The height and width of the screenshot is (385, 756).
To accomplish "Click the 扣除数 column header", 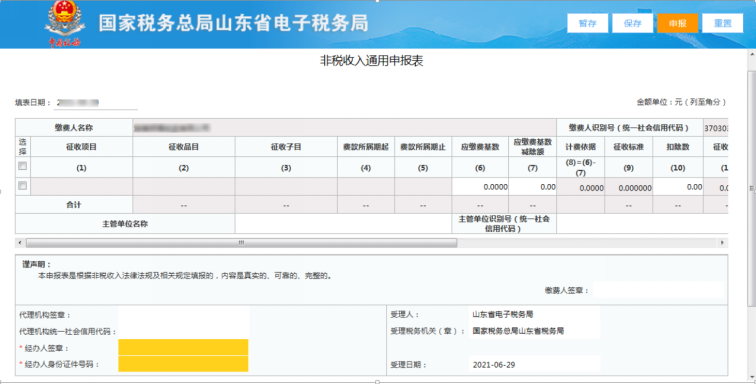I will (x=678, y=146).
